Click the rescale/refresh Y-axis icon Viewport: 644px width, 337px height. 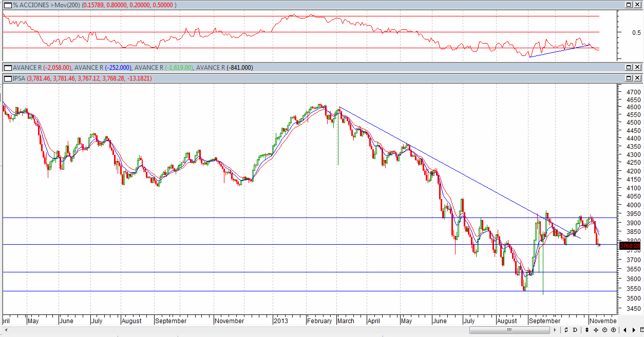pyautogui.click(x=566, y=330)
